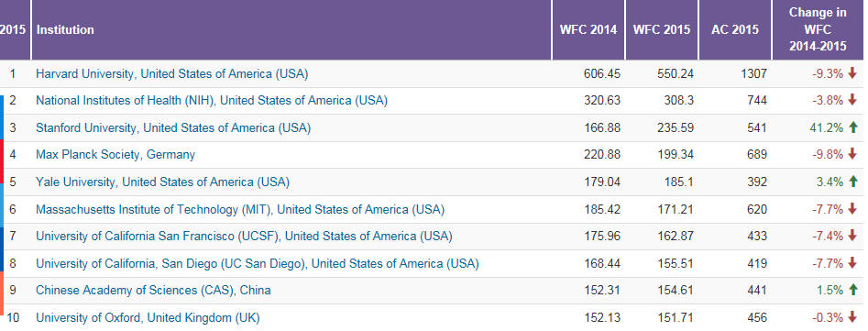Image resolution: width=868 pixels, height=331 pixels.
Task: Click the green up arrow next to 3.4%
Action: click(x=852, y=182)
